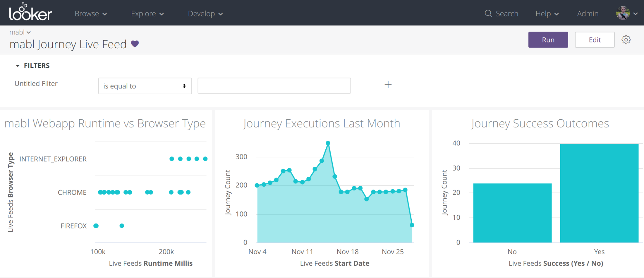Click the FIREFOX axis label
The height and width of the screenshot is (278, 644).
tap(74, 226)
